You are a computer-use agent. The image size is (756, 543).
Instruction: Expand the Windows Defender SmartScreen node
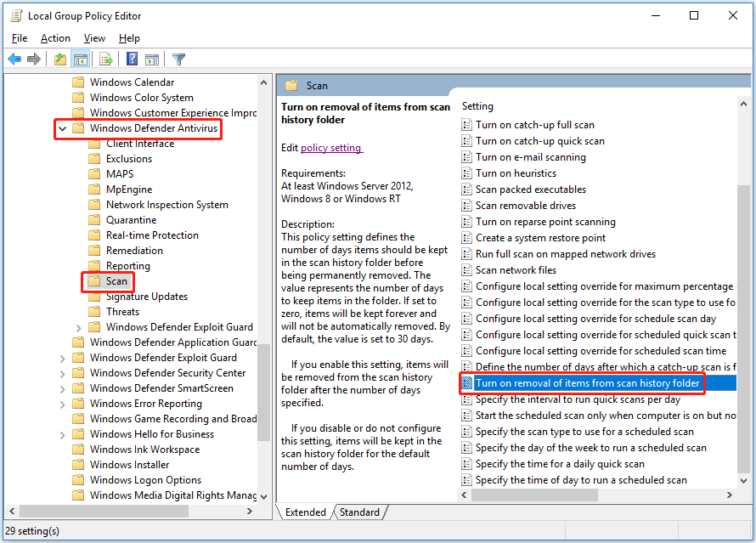point(62,389)
